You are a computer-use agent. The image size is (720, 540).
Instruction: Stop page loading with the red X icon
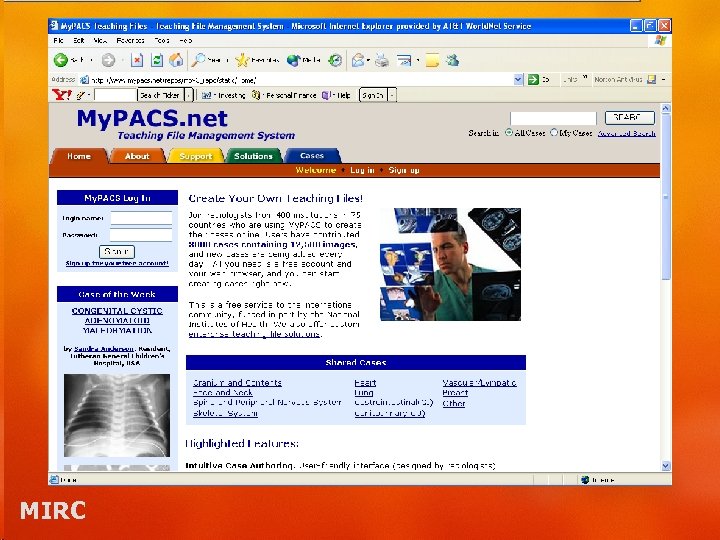click(x=137, y=60)
